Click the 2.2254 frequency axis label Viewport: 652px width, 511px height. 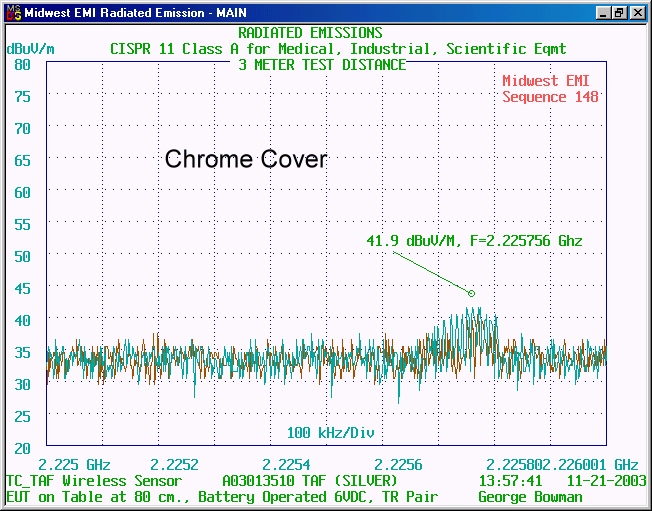coord(287,465)
